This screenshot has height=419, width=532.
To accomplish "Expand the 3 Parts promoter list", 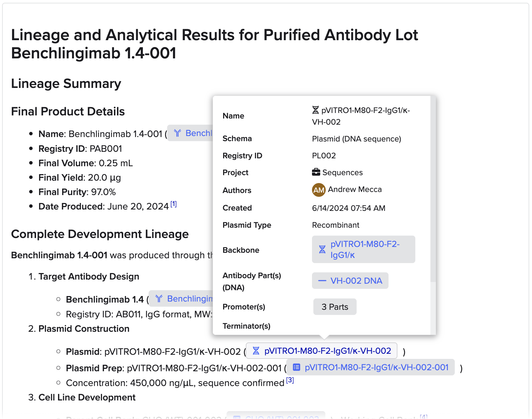I will (x=335, y=307).
